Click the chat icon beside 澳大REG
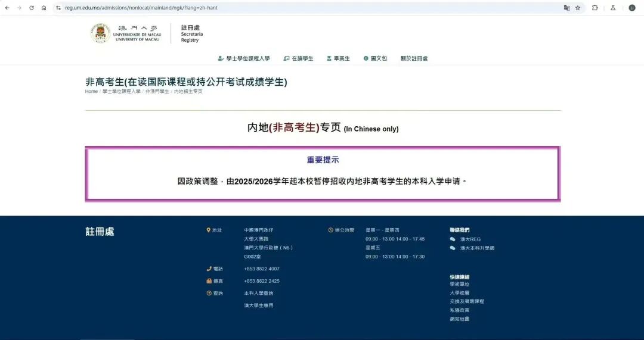 click(x=453, y=239)
